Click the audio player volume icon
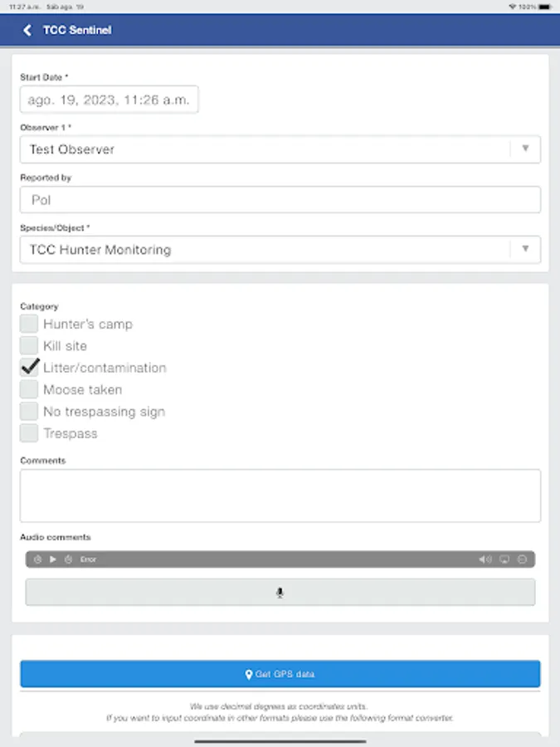Viewport: 560px width, 747px height. pos(485,559)
